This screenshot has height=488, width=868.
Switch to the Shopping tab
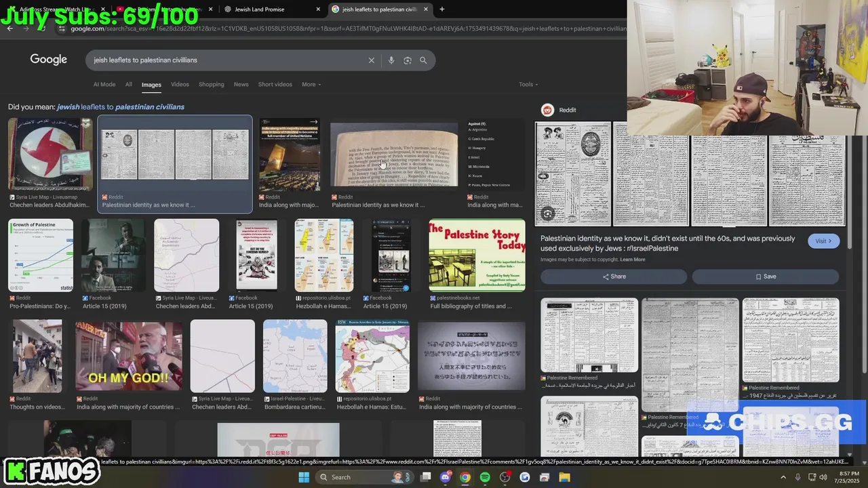(211, 85)
